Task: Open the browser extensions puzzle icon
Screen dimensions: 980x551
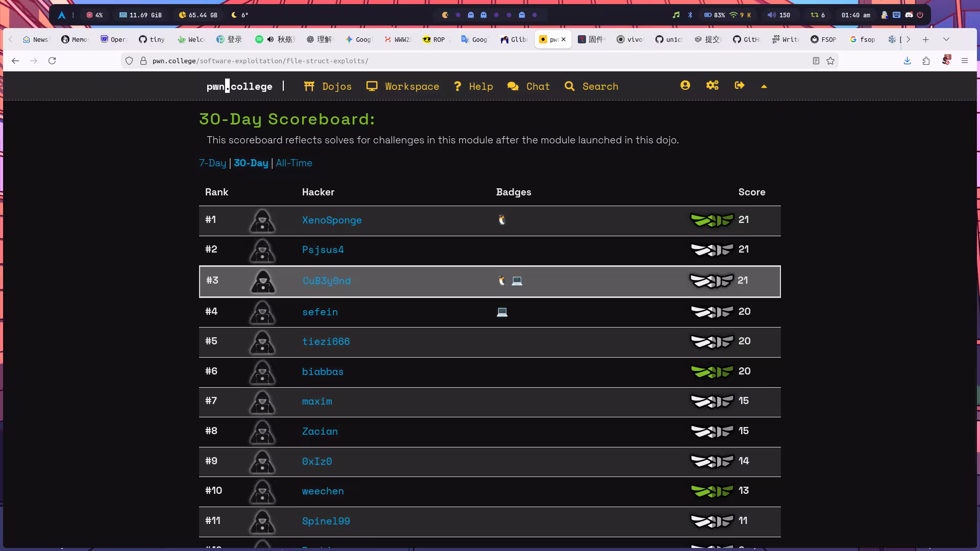Action: tap(926, 61)
